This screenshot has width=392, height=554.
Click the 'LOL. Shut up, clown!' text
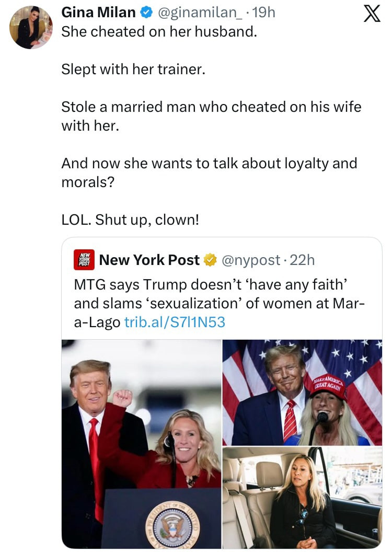click(130, 220)
